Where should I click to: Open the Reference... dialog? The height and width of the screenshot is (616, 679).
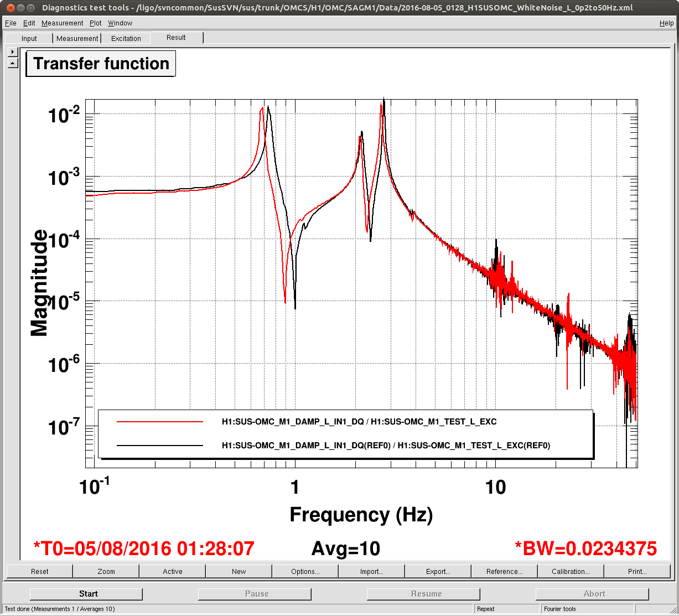tap(504, 571)
